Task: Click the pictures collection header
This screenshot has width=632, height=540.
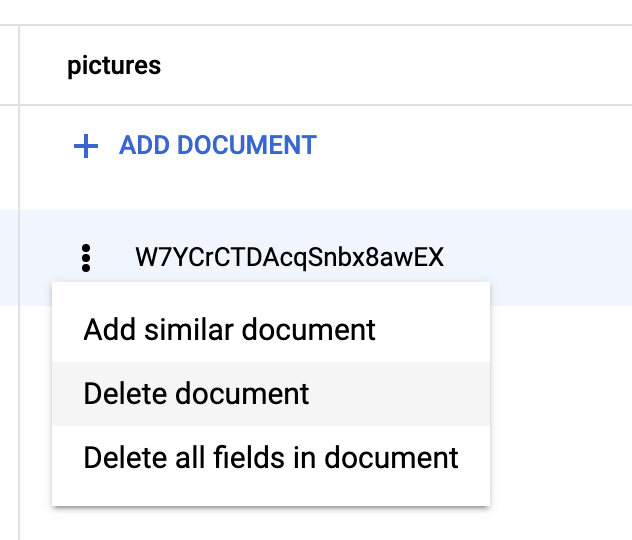Action: pos(114,66)
